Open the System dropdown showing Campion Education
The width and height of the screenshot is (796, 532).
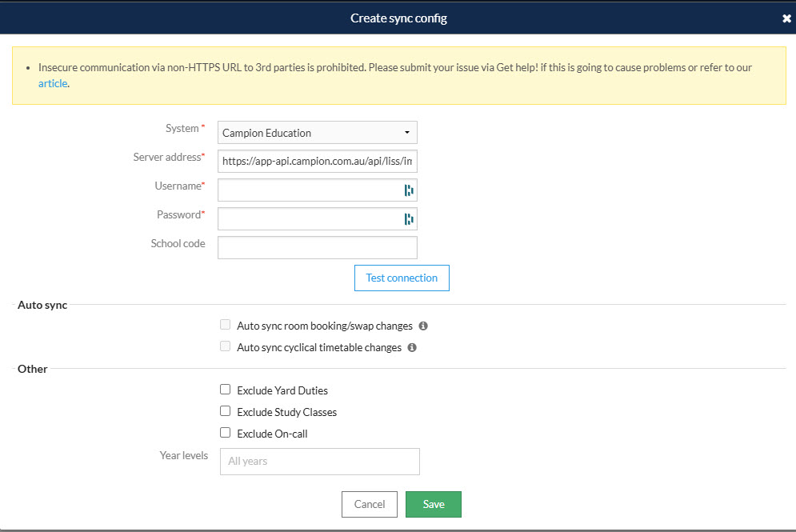(317, 133)
